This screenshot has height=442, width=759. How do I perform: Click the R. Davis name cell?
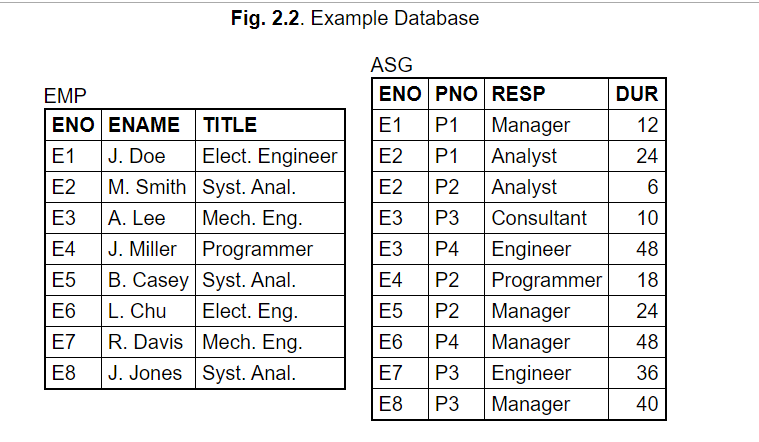[149, 342]
